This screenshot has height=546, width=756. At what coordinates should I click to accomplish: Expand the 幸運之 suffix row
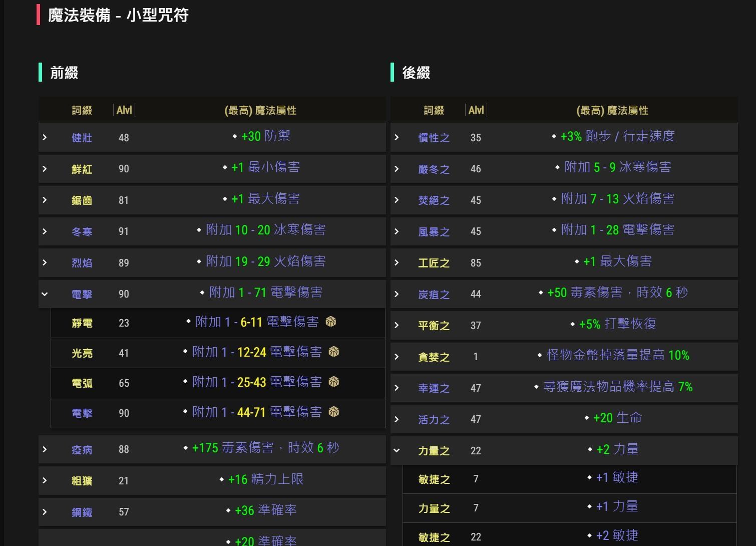tap(397, 388)
